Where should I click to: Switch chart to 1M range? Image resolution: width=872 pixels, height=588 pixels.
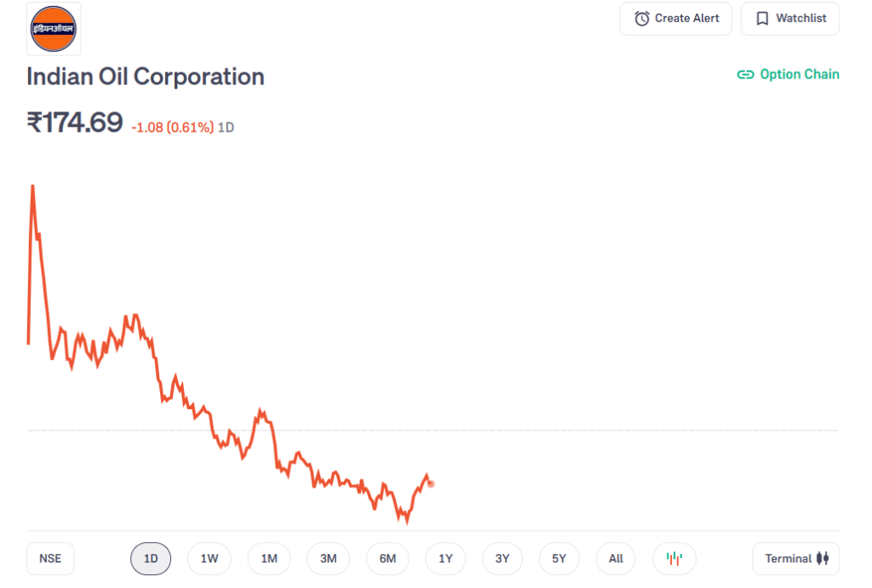point(269,558)
